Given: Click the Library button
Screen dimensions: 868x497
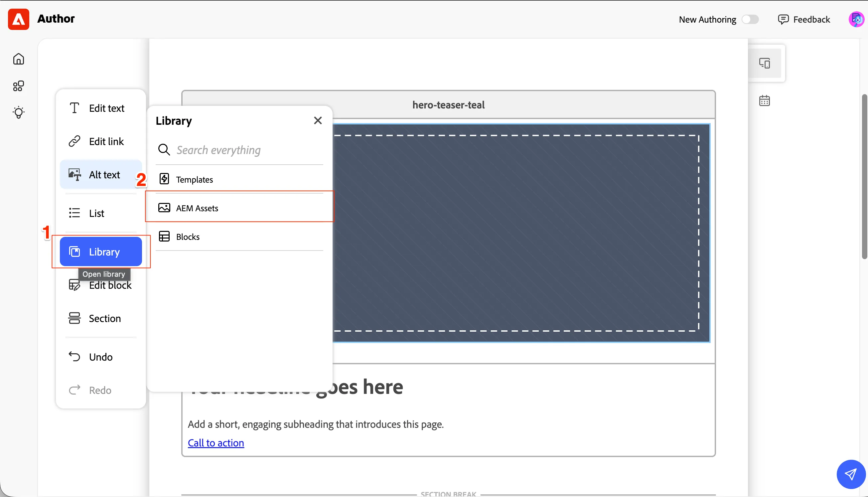Looking at the screenshot, I should [101, 251].
